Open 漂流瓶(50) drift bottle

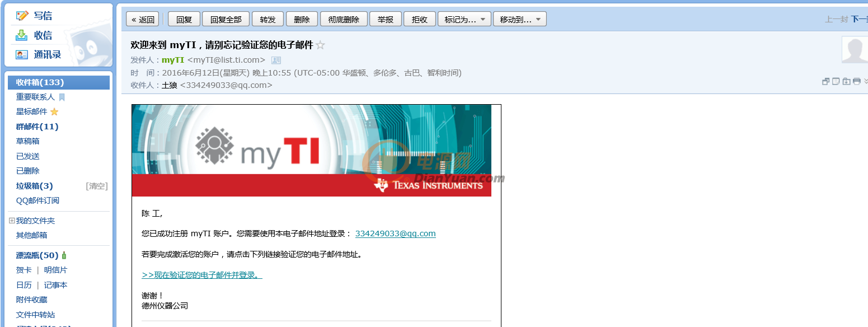[37, 255]
